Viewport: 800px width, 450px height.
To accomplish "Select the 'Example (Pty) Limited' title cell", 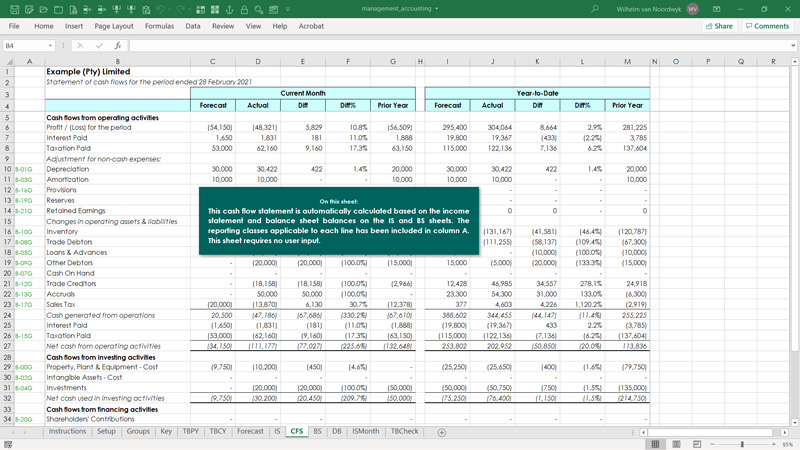I will tap(88, 72).
